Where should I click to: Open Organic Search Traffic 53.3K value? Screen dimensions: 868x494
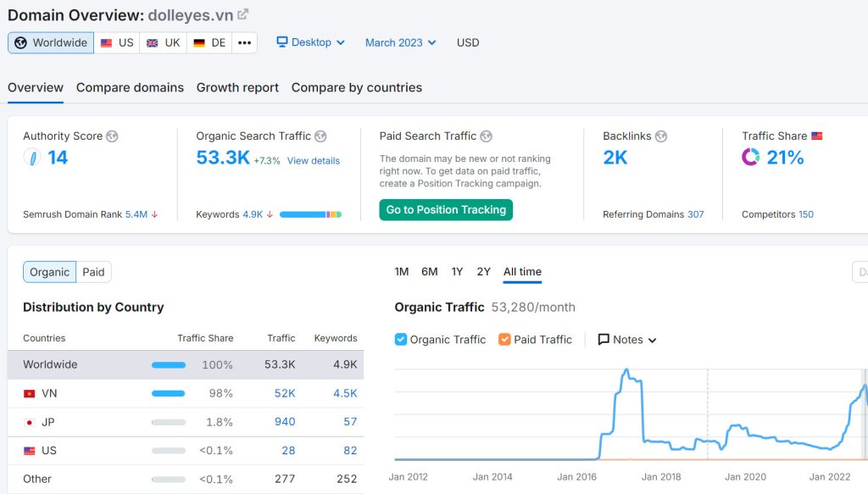coord(223,158)
